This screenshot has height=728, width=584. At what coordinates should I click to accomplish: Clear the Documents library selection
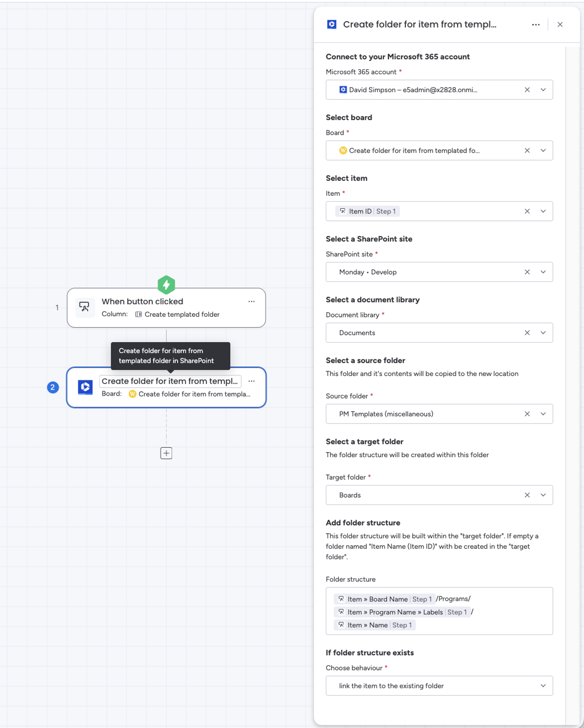click(x=527, y=333)
